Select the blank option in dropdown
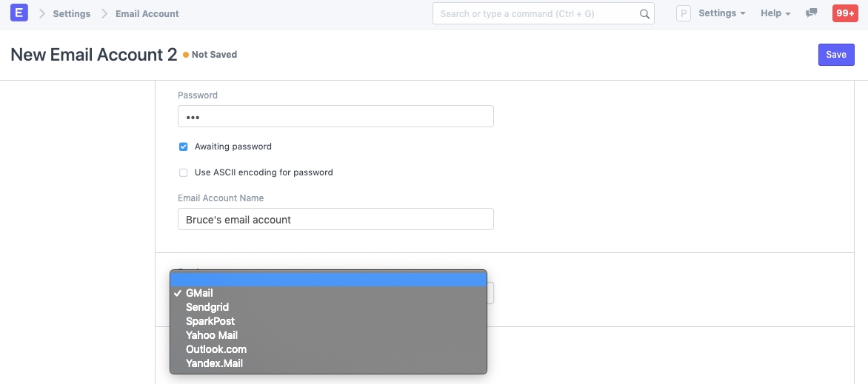This screenshot has height=384, width=868. pos(328,280)
